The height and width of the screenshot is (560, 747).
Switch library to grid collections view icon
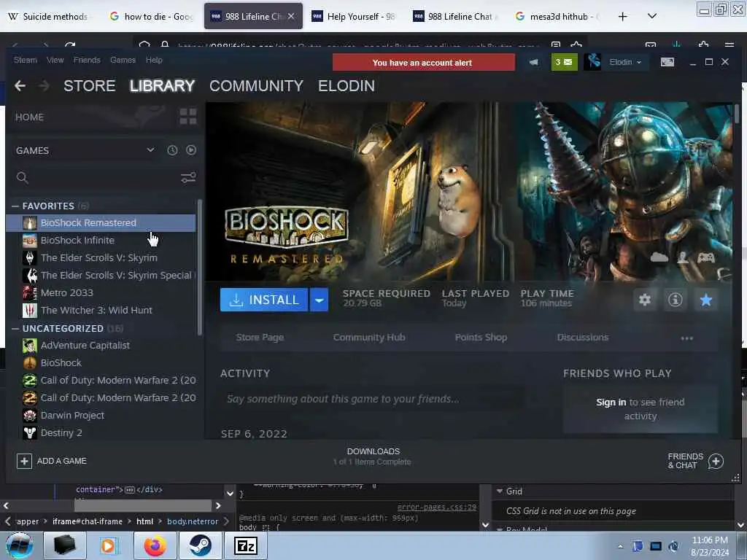tap(188, 116)
